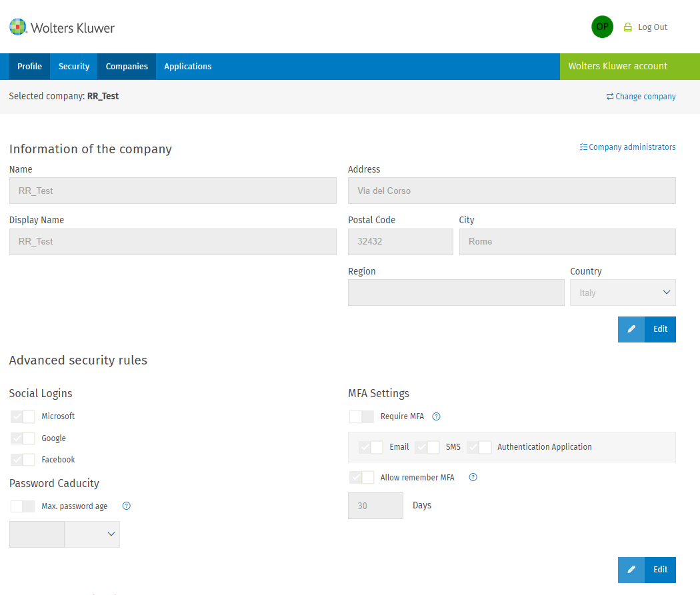Click the Password Caducity heading

click(x=54, y=483)
